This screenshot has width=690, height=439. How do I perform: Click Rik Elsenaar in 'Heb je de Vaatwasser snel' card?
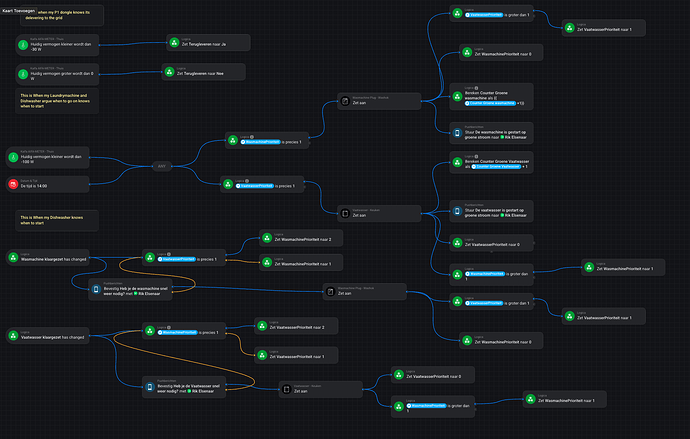201,391
